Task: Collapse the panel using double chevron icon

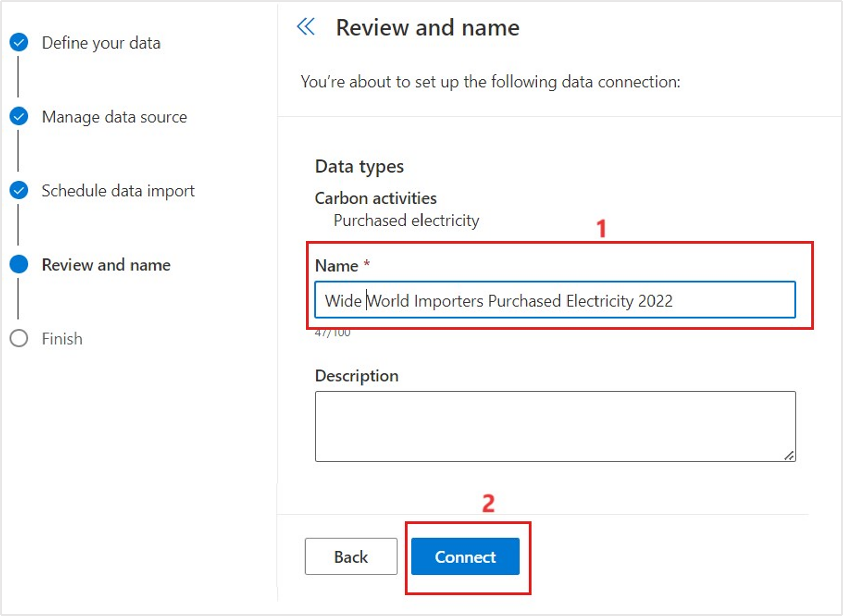Action: coord(306,27)
